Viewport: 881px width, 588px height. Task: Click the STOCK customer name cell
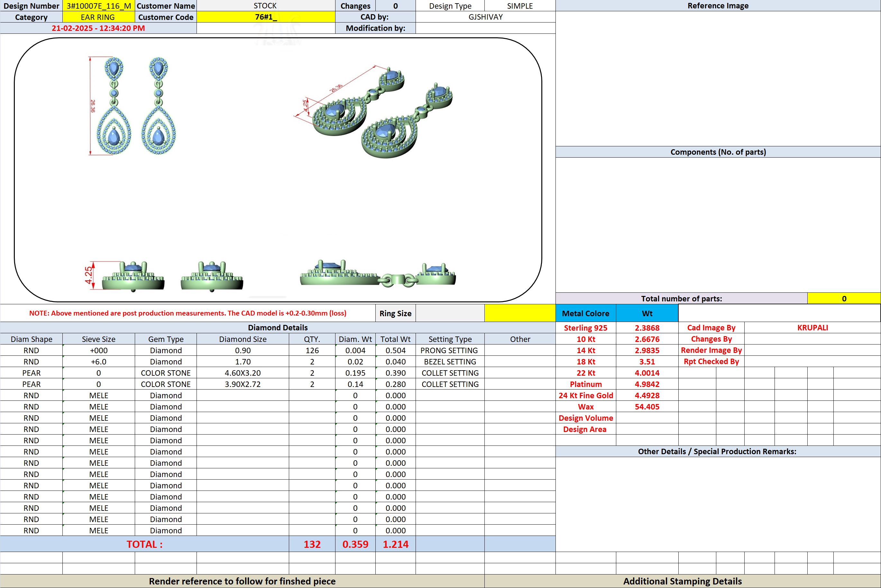point(266,5)
